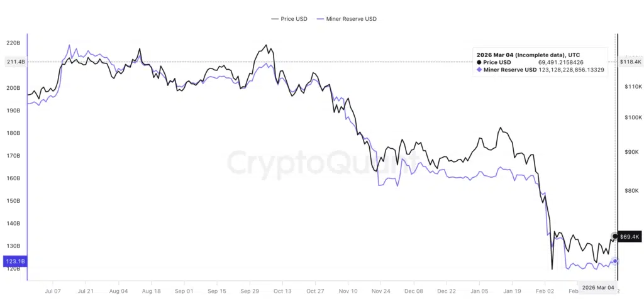Click the $69.4K price tag
The height and width of the screenshot is (299, 644).
click(630, 237)
